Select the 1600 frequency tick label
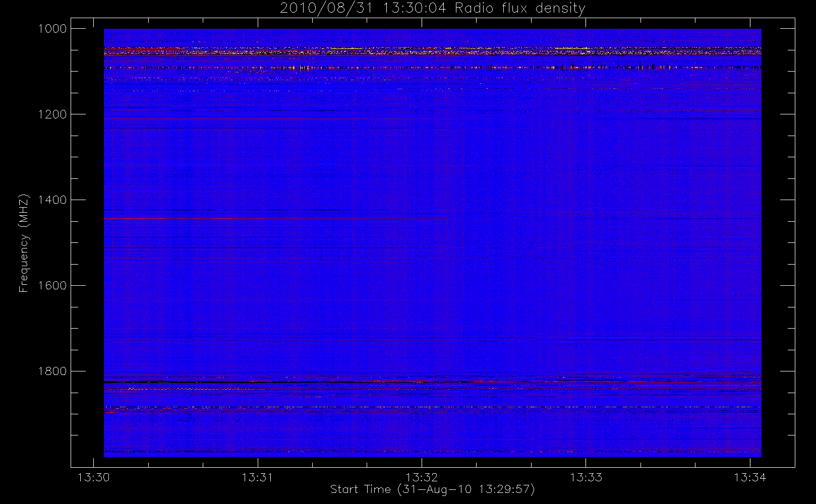 52,286
